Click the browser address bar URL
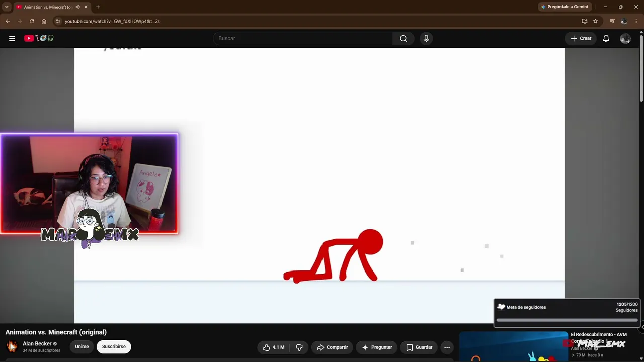The height and width of the screenshot is (362, 644). (x=112, y=21)
